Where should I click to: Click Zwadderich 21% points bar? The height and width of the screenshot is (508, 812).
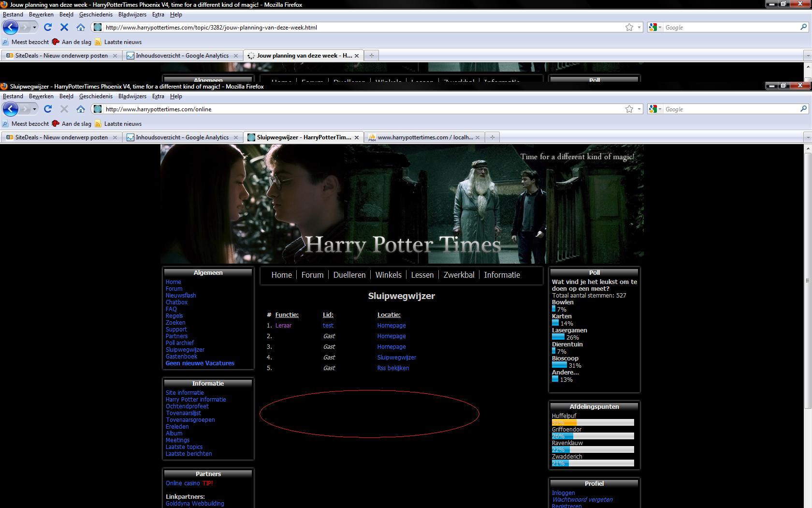(x=560, y=463)
